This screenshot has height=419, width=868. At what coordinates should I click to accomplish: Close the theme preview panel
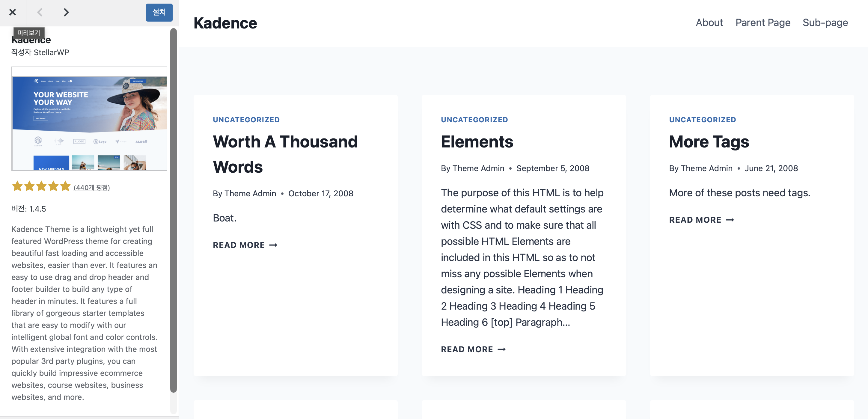(13, 13)
